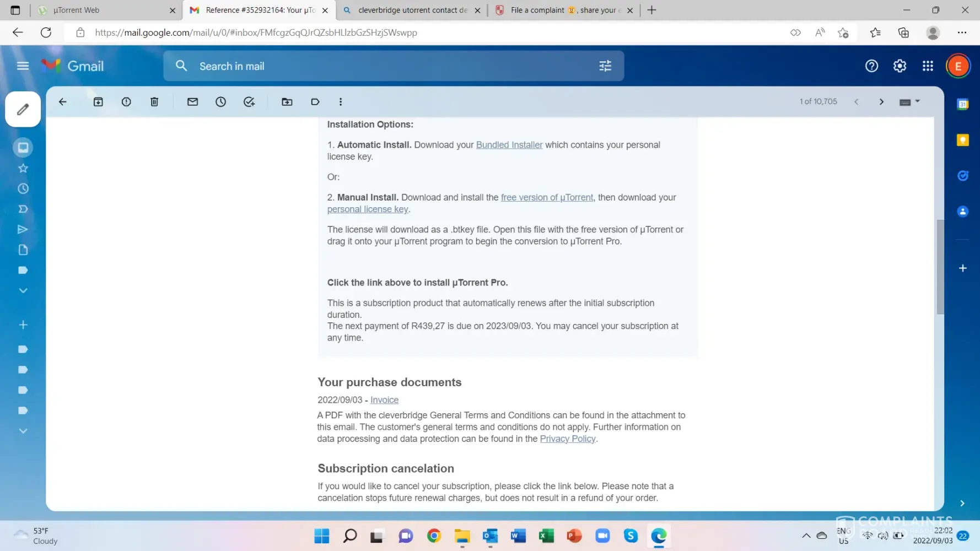Go to newer email arrow

856,102
